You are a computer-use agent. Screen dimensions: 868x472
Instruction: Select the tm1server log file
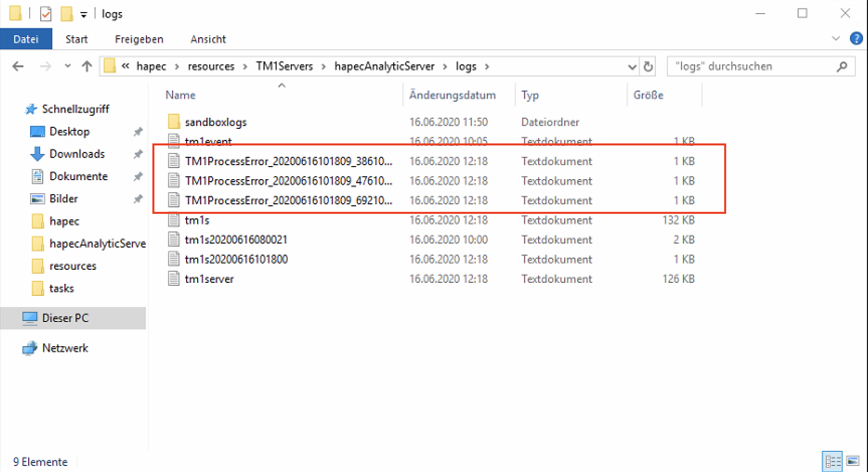click(209, 279)
